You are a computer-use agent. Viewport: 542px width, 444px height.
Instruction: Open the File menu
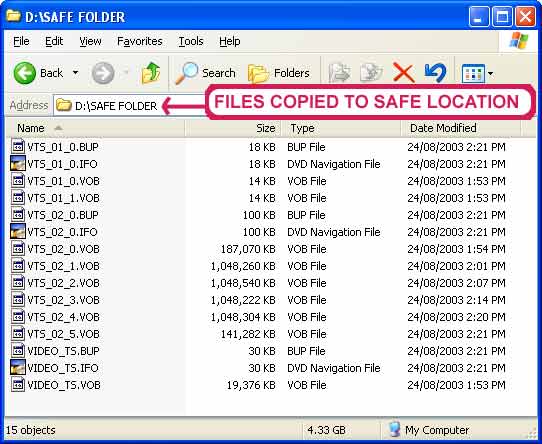click(x=21, y=41)
